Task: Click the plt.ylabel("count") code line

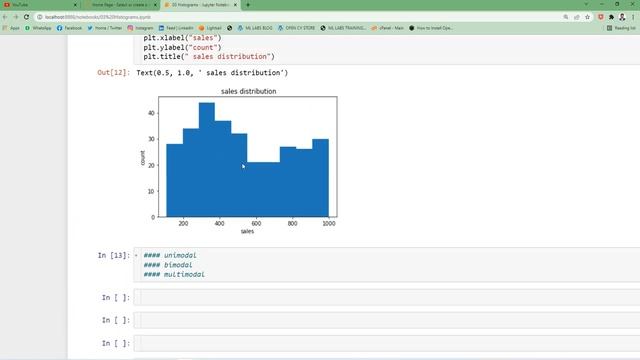Action: point(182,47)
